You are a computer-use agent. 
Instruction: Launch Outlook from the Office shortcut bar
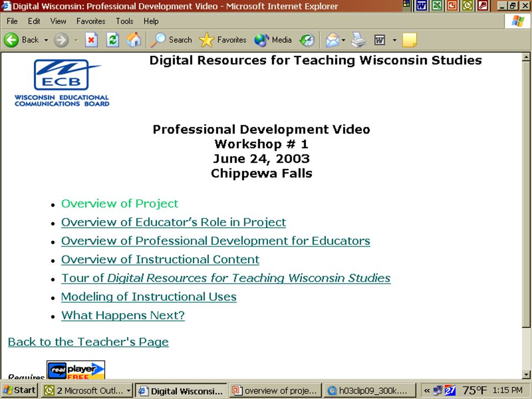click(467, 6)
